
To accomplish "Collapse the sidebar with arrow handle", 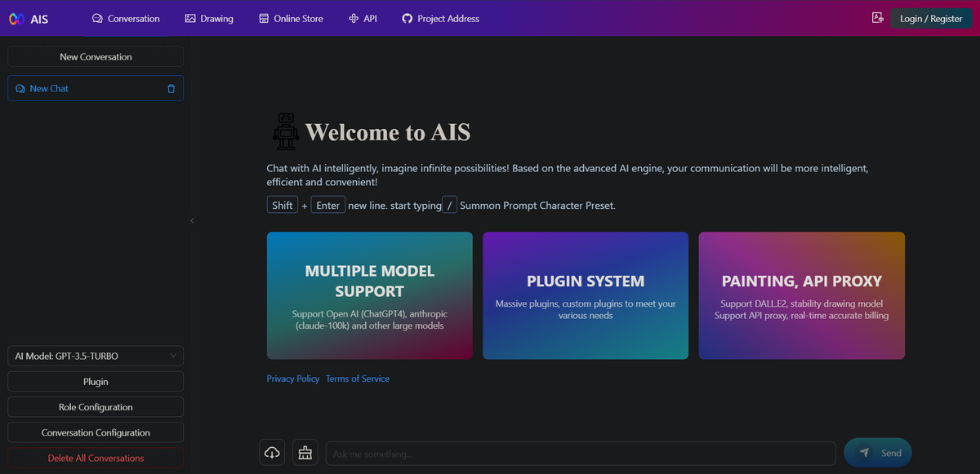I will click(192, 220).
